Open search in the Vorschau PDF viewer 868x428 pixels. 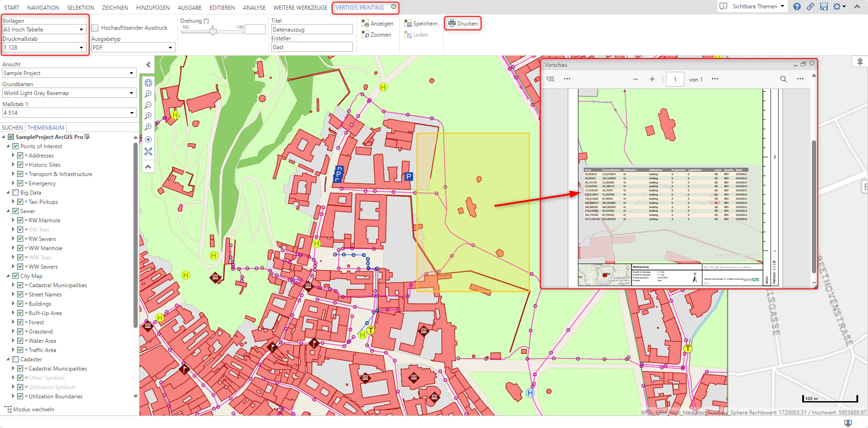(783, 79)
